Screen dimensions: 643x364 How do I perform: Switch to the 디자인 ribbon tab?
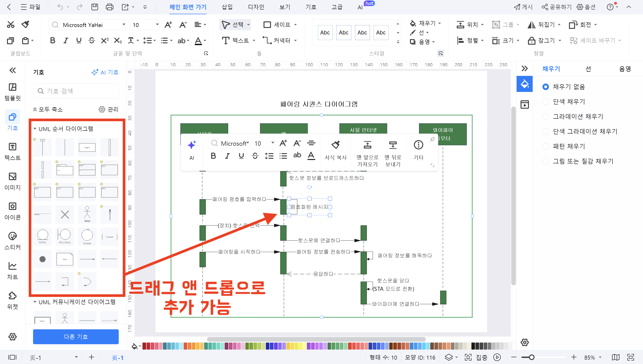pos(256,7)
